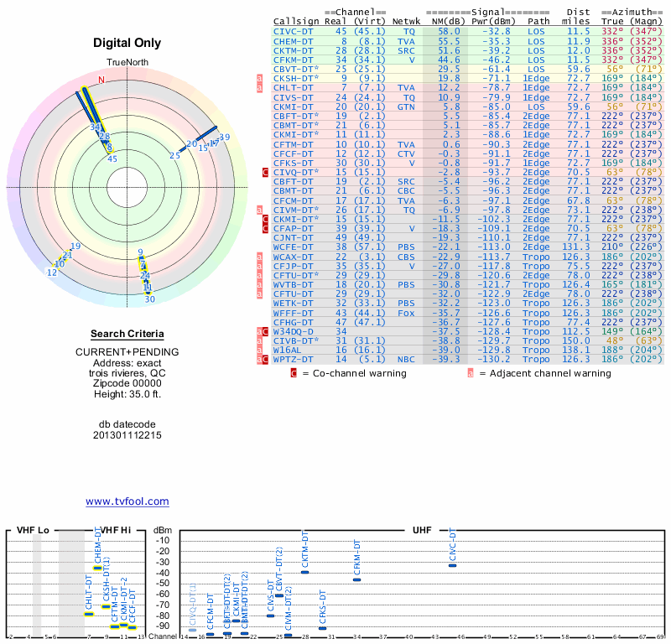Image resolution: width=671 pixels, height=644 pixels.
Task: Click the db datecode 201301112215 value
Action: 127,435
